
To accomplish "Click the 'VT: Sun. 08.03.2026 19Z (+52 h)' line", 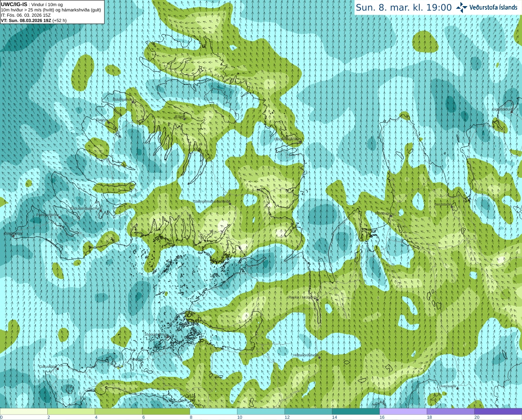I will tap(33, 20).
